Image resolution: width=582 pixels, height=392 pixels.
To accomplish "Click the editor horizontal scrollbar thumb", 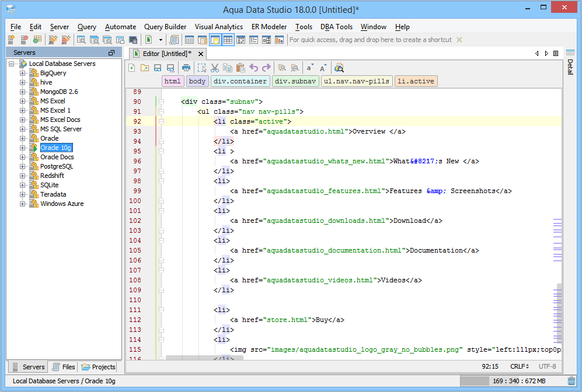I will pos(204,358).
